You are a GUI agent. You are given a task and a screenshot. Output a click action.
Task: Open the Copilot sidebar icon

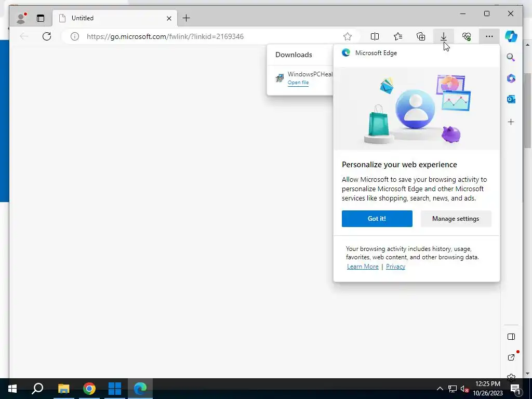click(511, 36)
